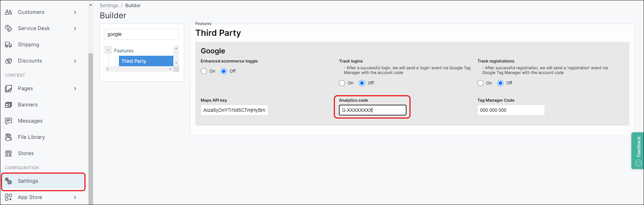Enable Track logins On option
Screen dimensions: 644x205
(x=342, y=83)
